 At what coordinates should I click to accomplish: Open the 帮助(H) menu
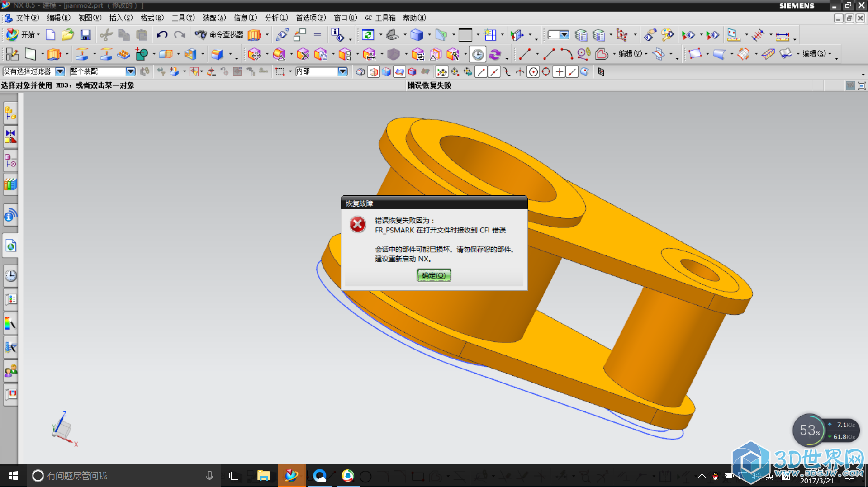[414, 18]
